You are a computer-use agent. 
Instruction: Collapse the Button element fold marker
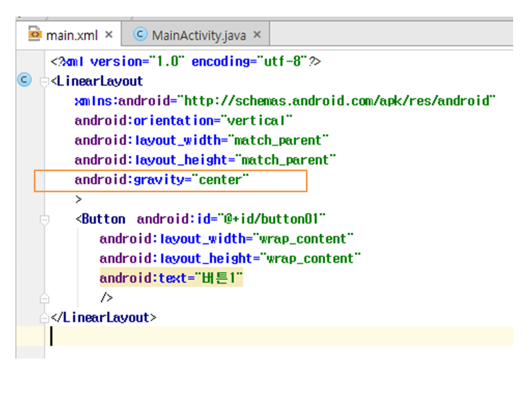[x=44, y=220]
